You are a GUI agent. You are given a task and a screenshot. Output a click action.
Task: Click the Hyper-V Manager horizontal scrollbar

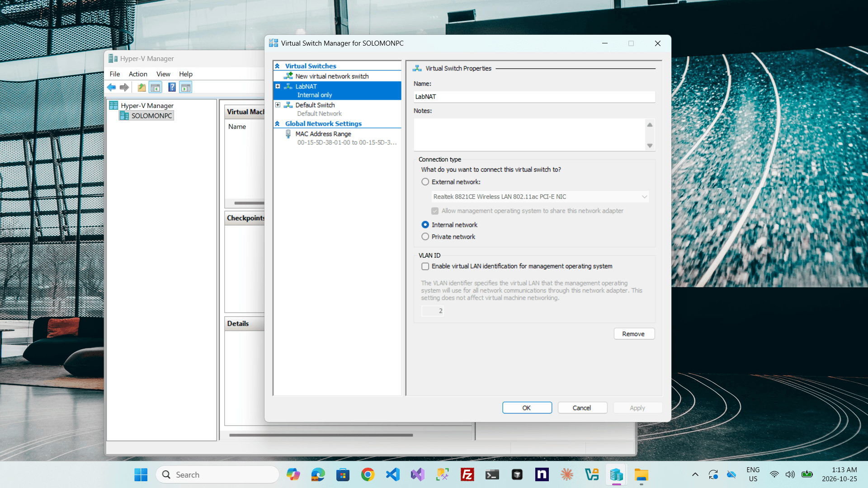[x=321, y=435]
